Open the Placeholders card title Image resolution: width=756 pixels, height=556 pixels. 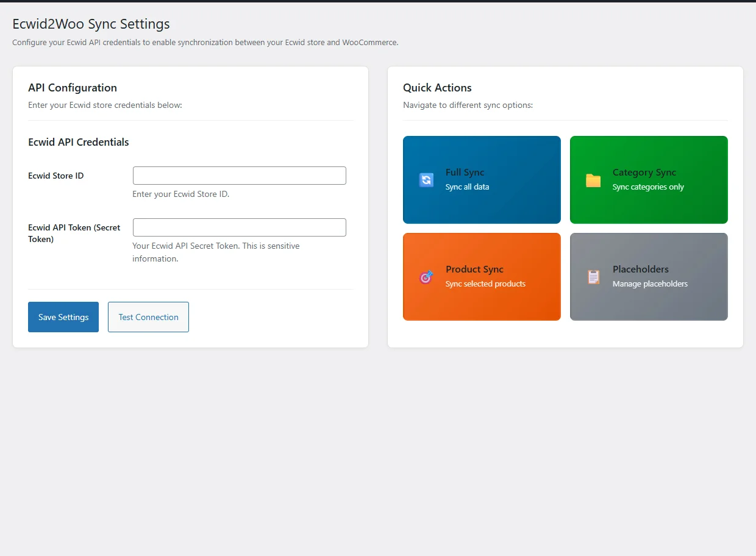[x=640, y=269]
